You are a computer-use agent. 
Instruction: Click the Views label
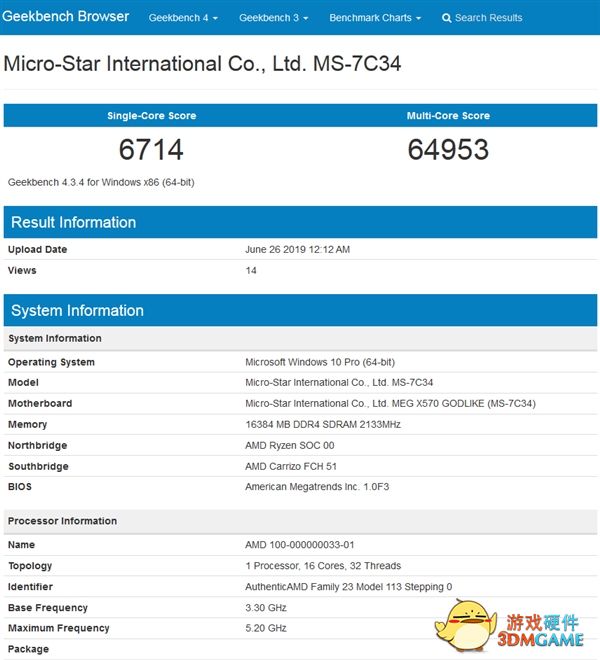[x=22, y=270]
